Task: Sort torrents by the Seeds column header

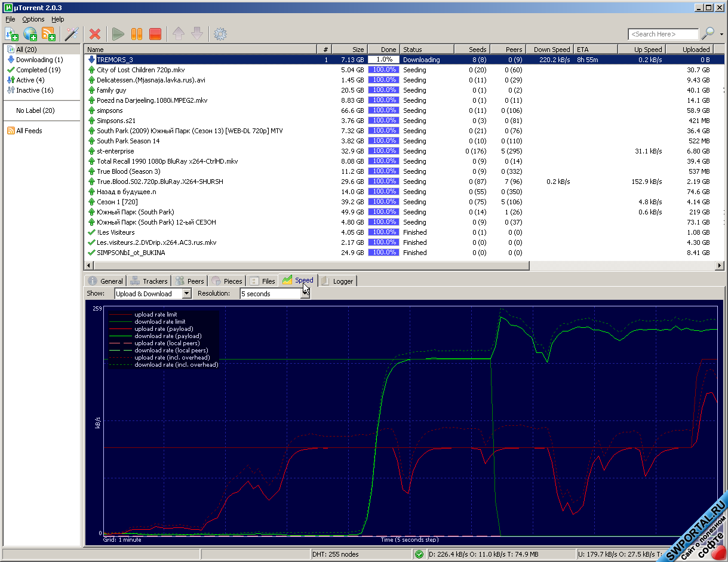Action: [471, 50]
